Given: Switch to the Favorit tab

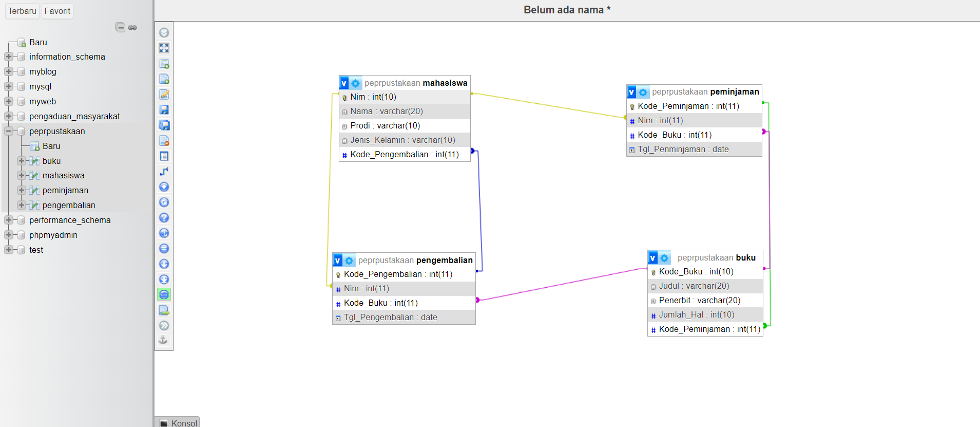Looking at the screenshot, I should click(x=57, y=11).
